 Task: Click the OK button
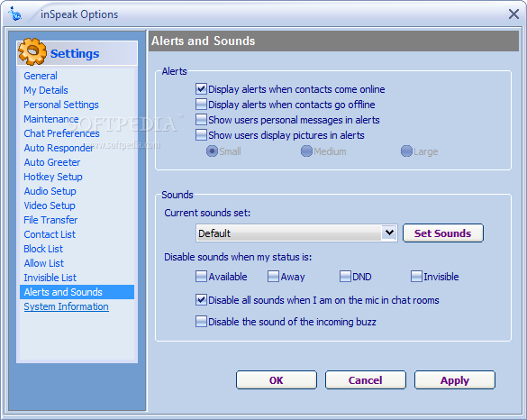[277, 380]
